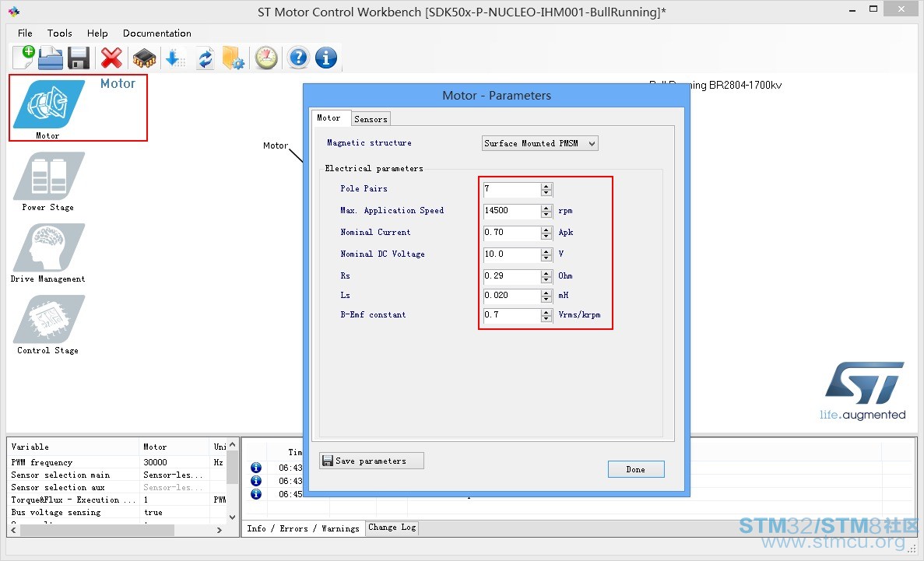The image size is (924, 561).
Task: Click the blue info about icon
Action: pos(326,58)
